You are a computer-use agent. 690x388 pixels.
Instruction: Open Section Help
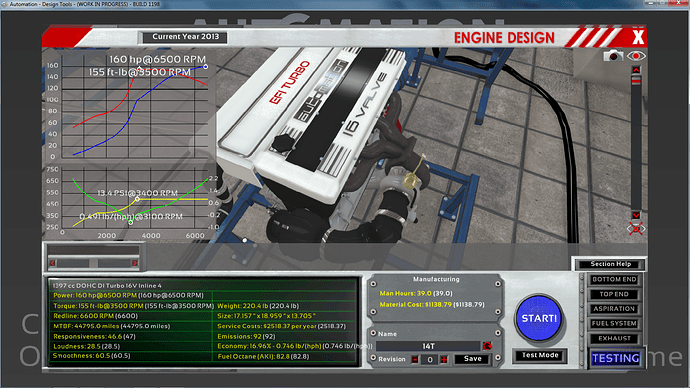tap(610, 264)
